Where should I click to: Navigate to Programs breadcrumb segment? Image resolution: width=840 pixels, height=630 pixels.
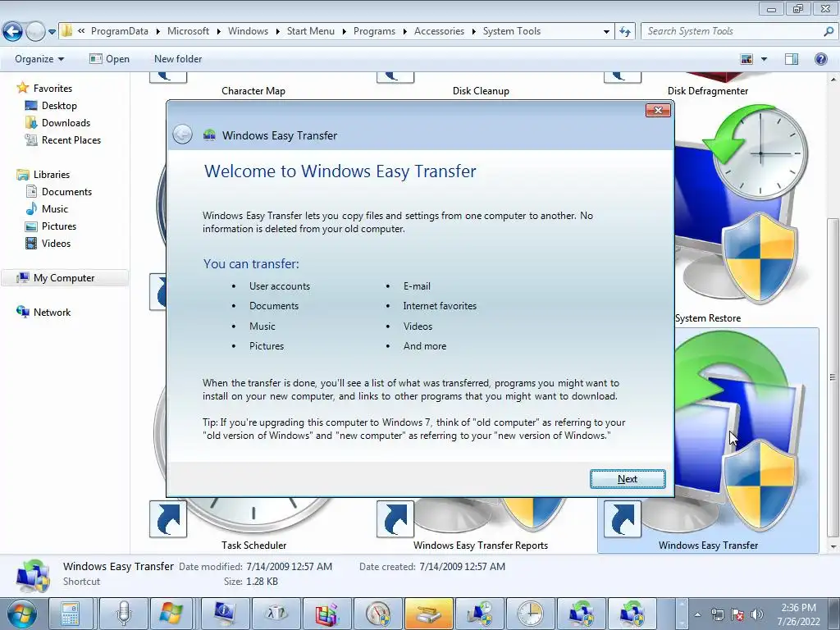pos(374,31)
